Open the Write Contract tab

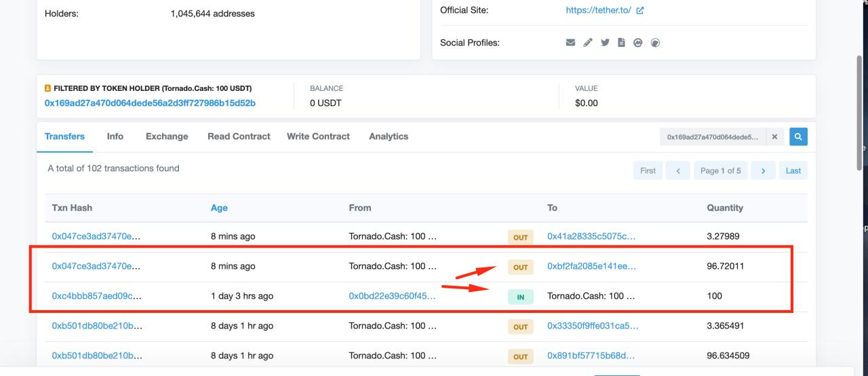(318, 136)
